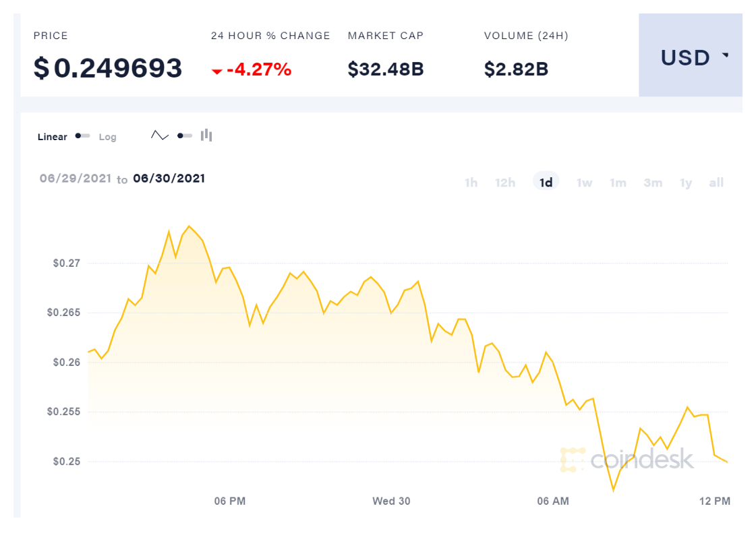Toggle the Linear/Log scale switch

pos(82,136)
